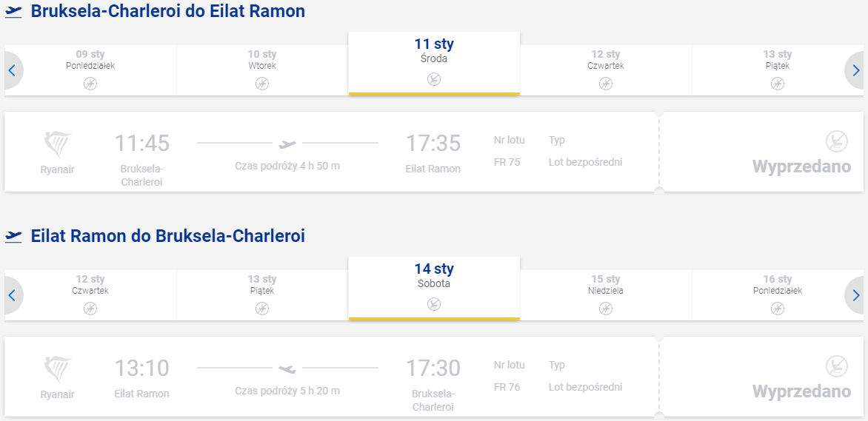868x421 pixels.
Task: Select return date 16 sty Poniedziałek
Action: tap(778, 295)
